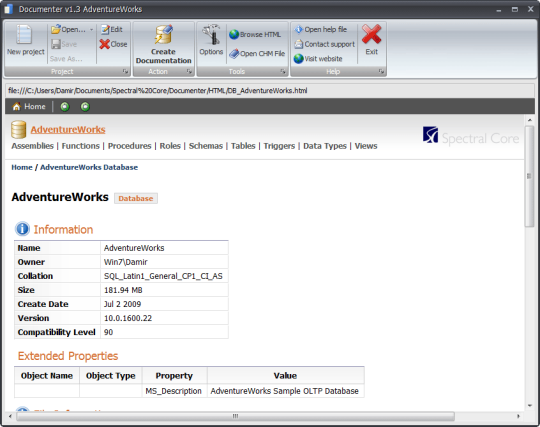Click Contact support
540x427 pixels.
[324, 44]
